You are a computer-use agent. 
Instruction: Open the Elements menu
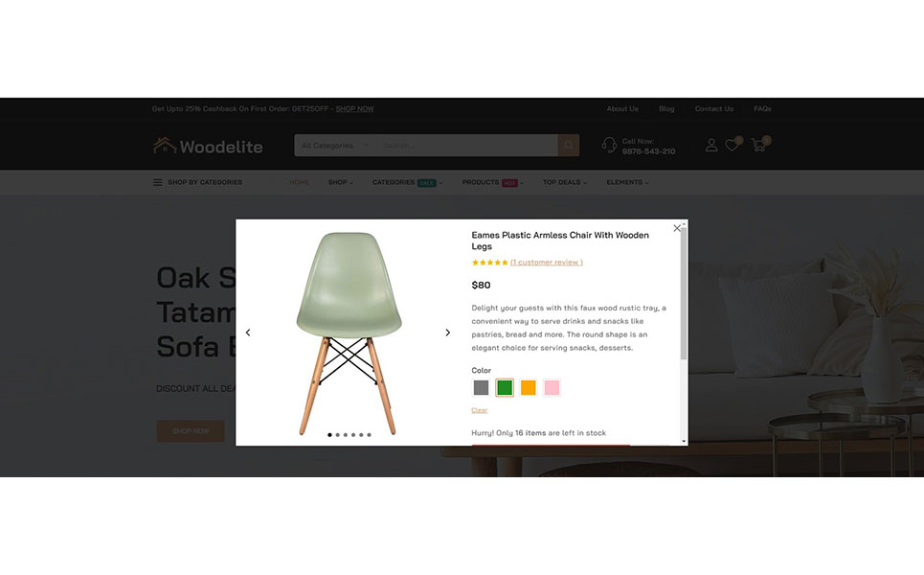tap(627, 182)
